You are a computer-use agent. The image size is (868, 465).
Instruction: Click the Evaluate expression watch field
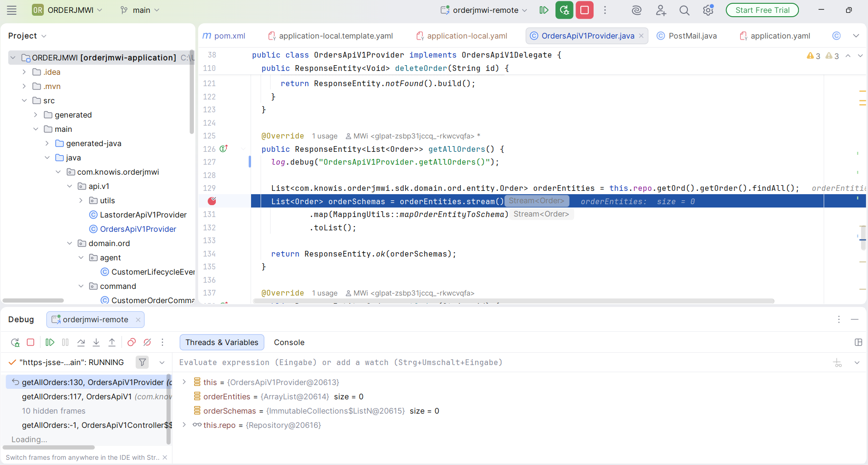click(x=340, y=362)
